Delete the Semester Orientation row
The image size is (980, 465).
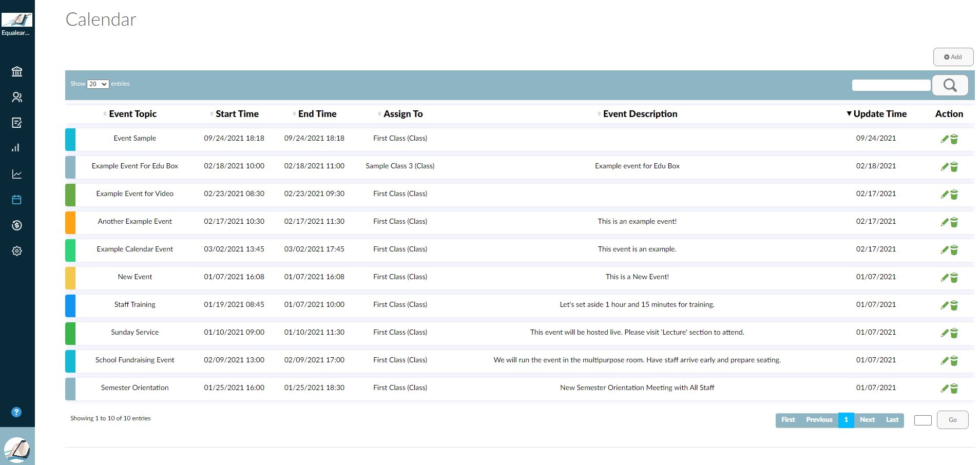pyautogui.click(x=954, y=389)
